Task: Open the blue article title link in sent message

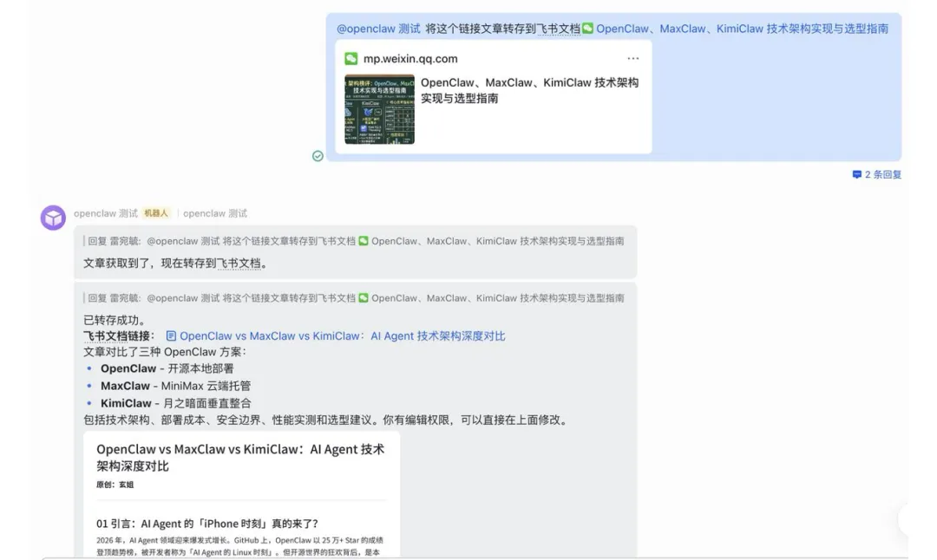Action: [742, 29]
